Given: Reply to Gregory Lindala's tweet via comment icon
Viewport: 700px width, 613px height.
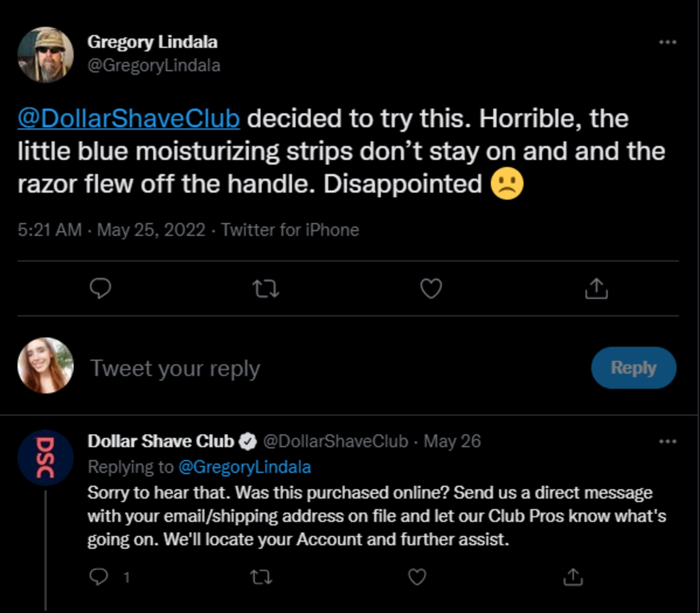Looking at the screenshot, I should (100, 289).
